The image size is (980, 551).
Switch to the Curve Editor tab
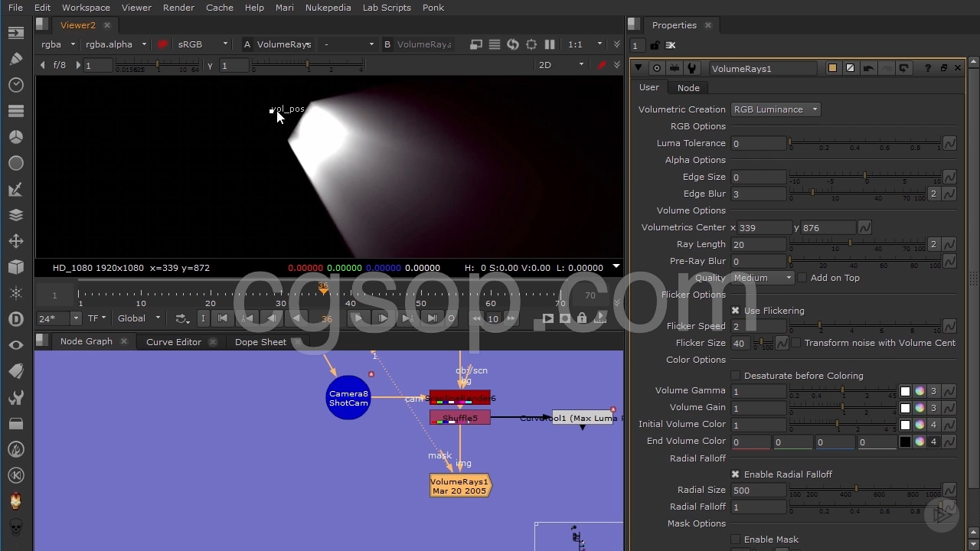[174, 342]
